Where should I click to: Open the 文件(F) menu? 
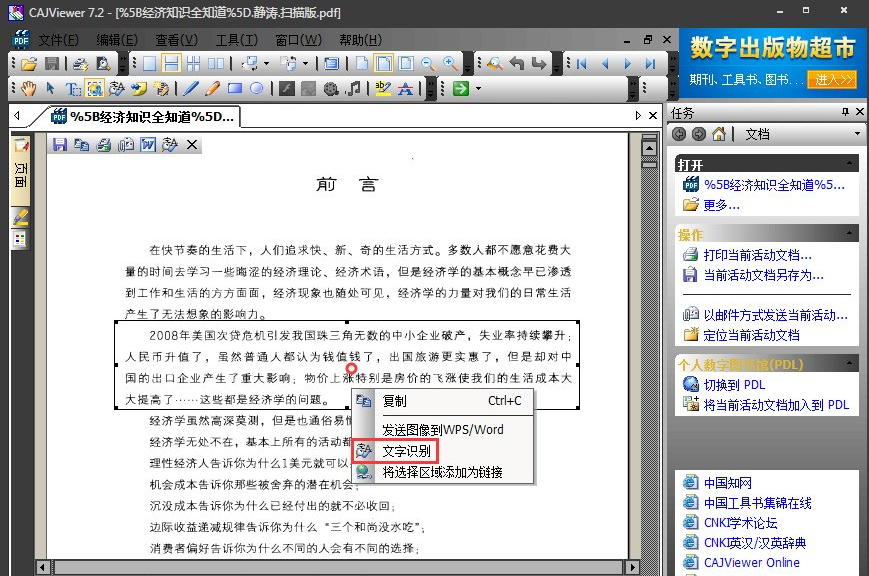(x=58, y=40)
